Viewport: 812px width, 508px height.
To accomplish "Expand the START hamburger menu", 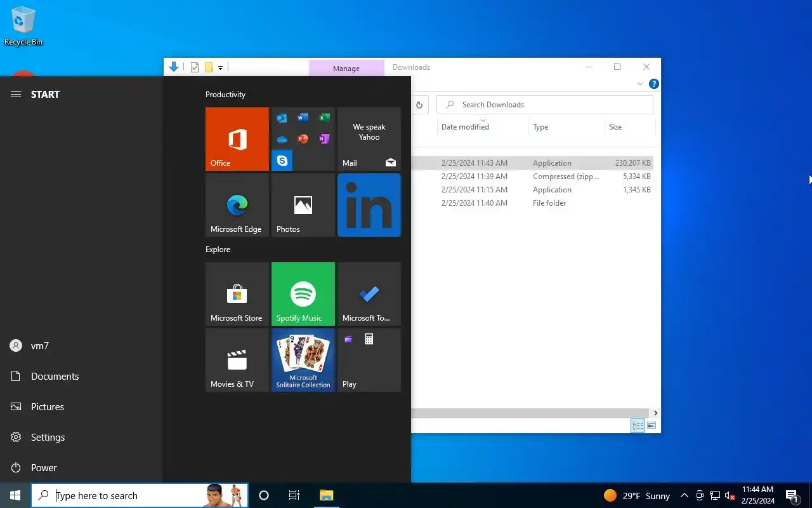I will pyautogui.click(x=16, y=94).
